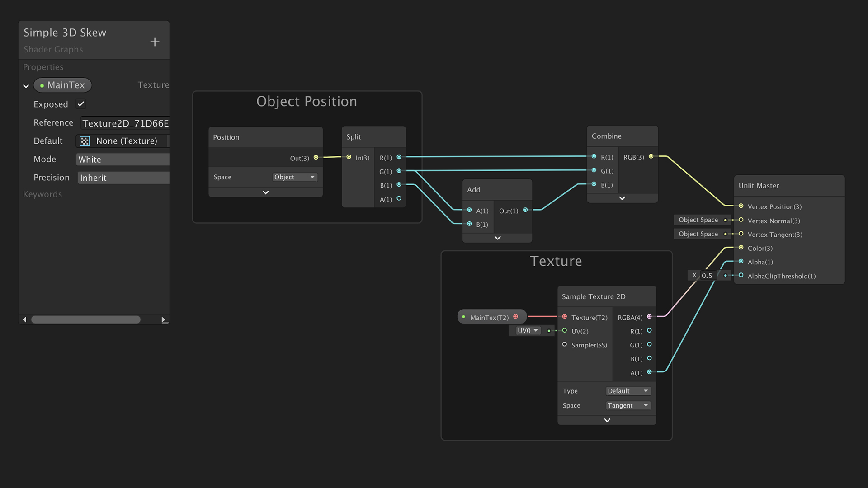Select the Unlit Master node header
This screenshot has height=488, width=868.
pos(789,186)
